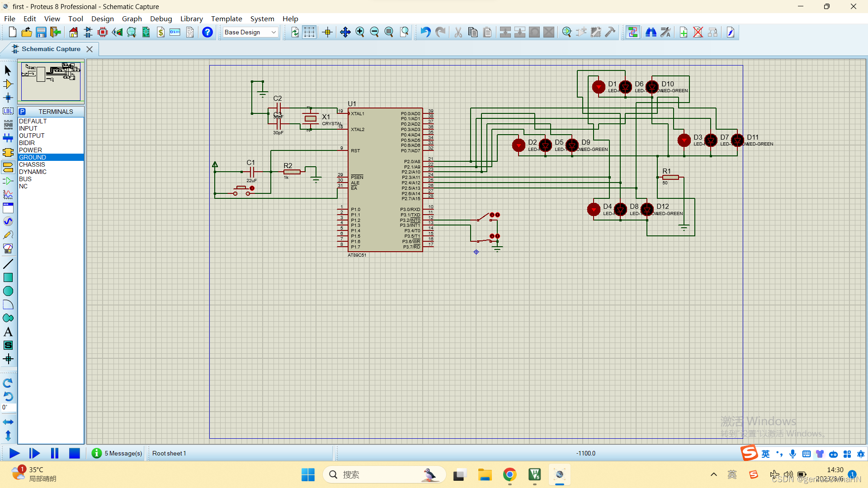Click the Zoom In magnifier icon
Viewport: 868px width, 488px height.
360,32
